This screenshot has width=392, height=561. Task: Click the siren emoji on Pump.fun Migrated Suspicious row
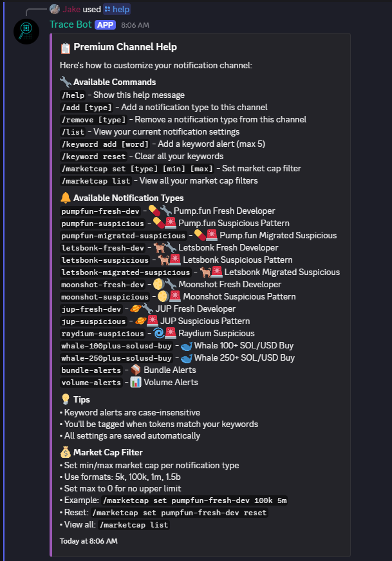[x=212, y=235]
